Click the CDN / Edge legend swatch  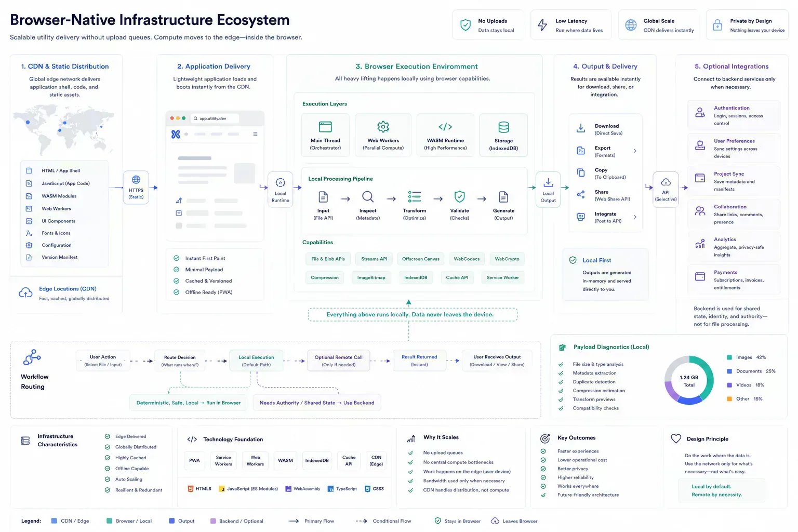(54, 521)
